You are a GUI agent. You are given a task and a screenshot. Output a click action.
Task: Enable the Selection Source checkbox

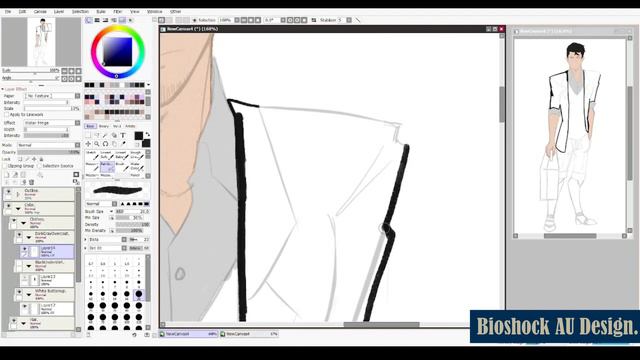coord(40,166)
